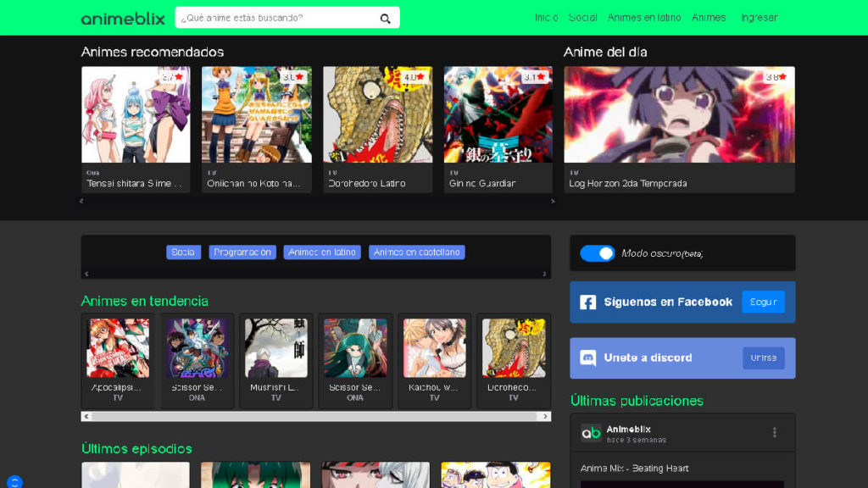
Task: Click the anime search input field
Action: 275,18
